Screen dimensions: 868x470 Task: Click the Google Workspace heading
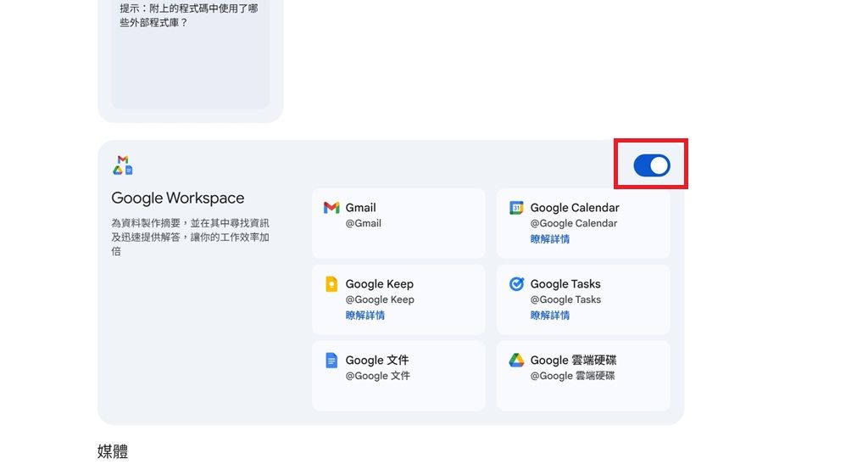(x=178, y=199)
